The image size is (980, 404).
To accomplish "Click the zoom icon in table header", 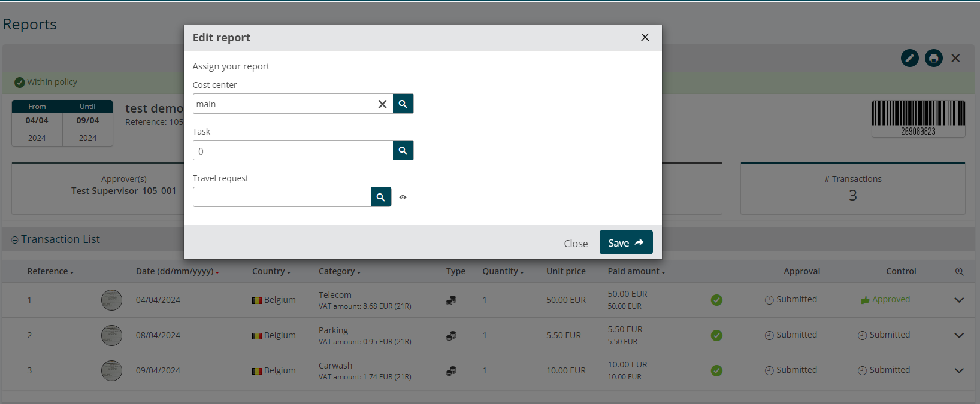I will pyautogui.click(x=959, y=271).
